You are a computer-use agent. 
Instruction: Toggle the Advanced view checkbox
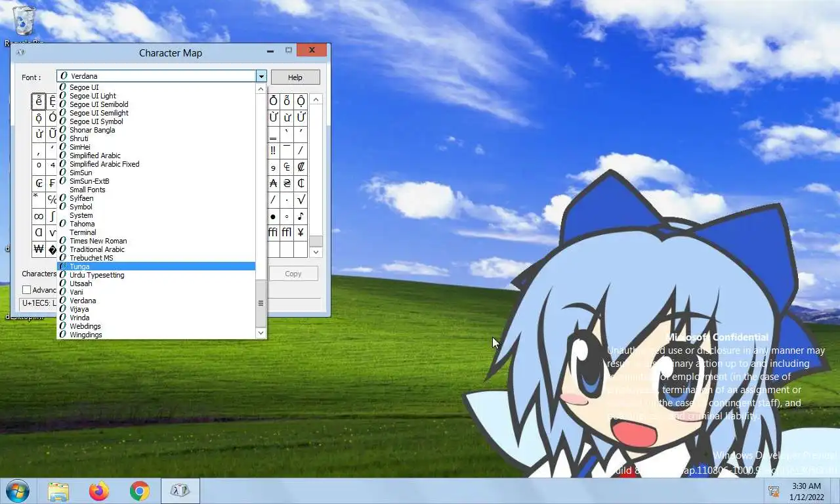tap(26, 290)
